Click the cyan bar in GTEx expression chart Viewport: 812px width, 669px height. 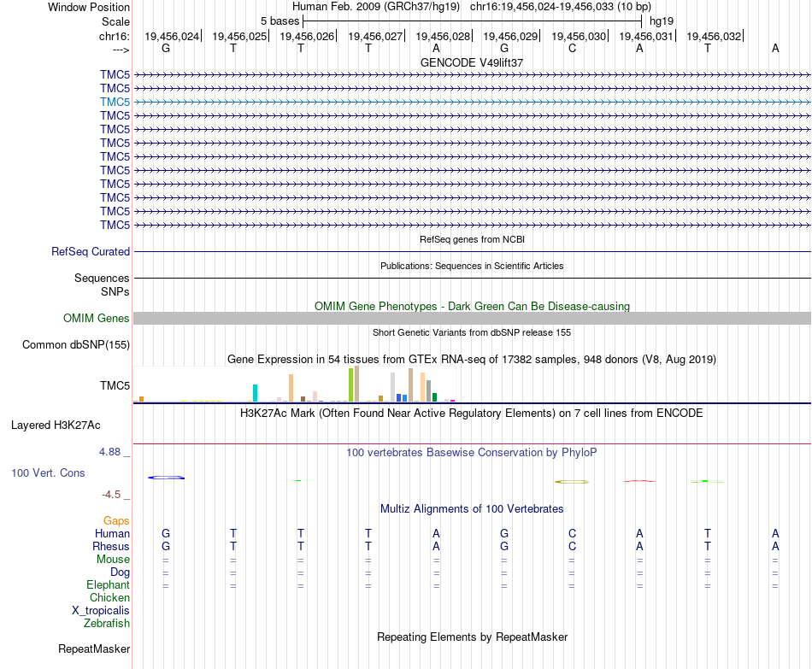255,393
